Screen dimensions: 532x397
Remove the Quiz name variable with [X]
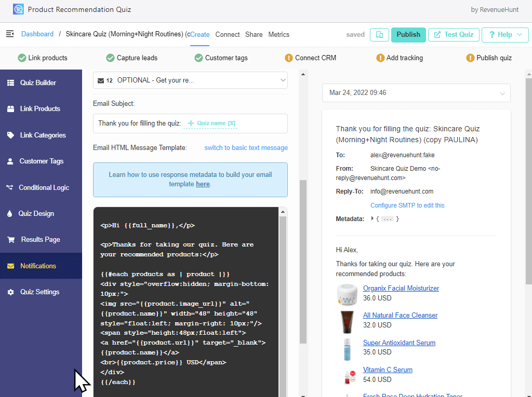(x=232, y=123)
